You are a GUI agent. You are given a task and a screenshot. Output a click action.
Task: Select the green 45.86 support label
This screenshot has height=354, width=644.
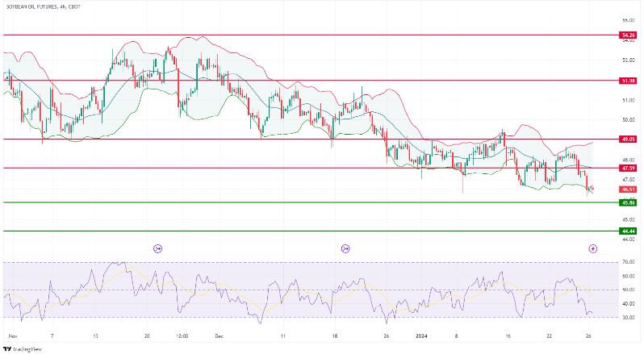pyautogui.click(x=628, y=202)
